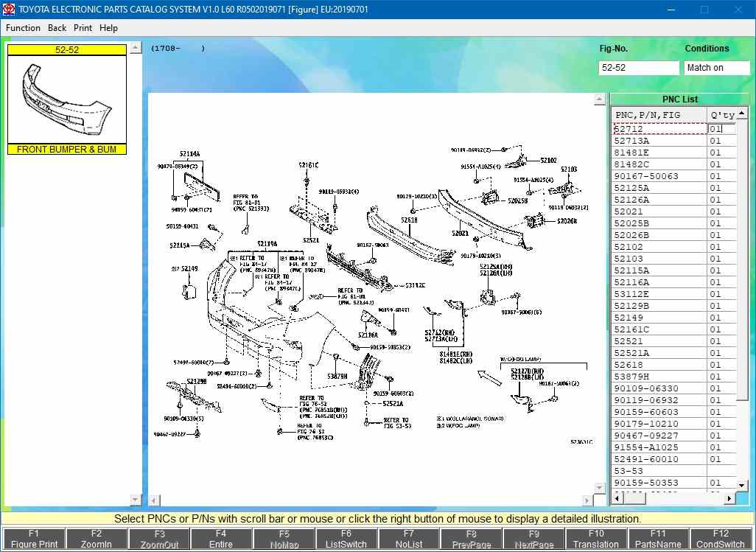
Task: Select PNC row 53112E
Action: pos(674,294)
